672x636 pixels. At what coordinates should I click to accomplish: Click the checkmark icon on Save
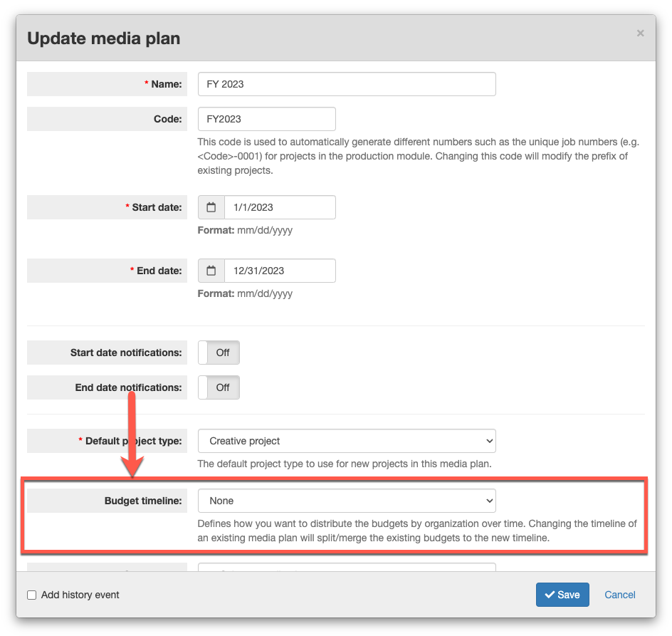pyautogui.click(x=550, y=595)
